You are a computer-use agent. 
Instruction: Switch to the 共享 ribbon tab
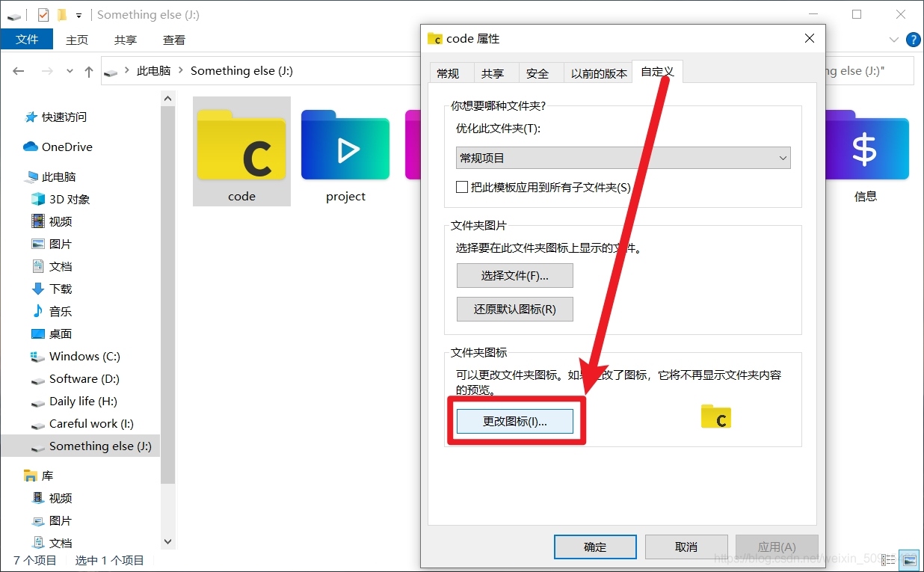coord(126,40)
